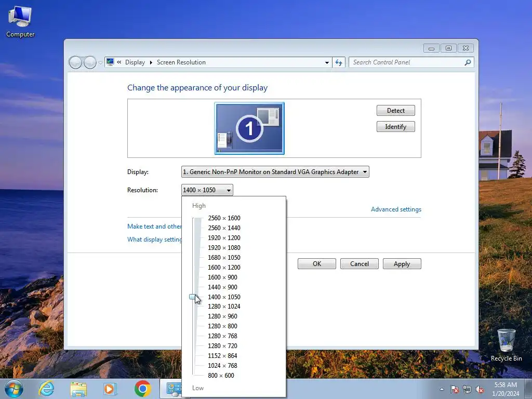
Task: Click the Control Panel taskbar icon
Action: [173, 389]
